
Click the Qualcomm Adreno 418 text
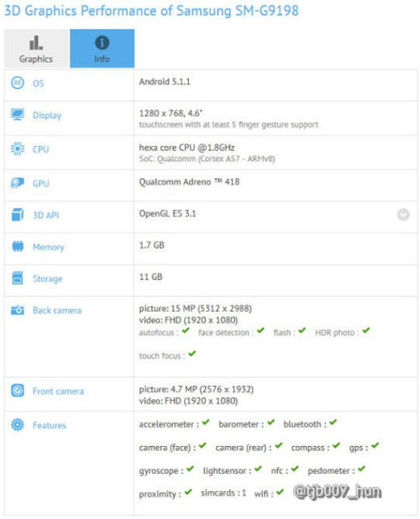click(189, 182)
